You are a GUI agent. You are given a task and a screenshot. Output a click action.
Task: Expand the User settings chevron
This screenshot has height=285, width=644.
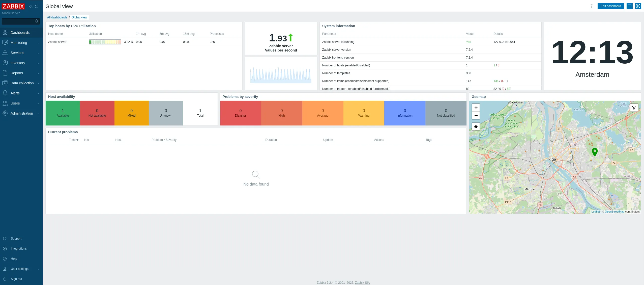(x=39, y=269)
